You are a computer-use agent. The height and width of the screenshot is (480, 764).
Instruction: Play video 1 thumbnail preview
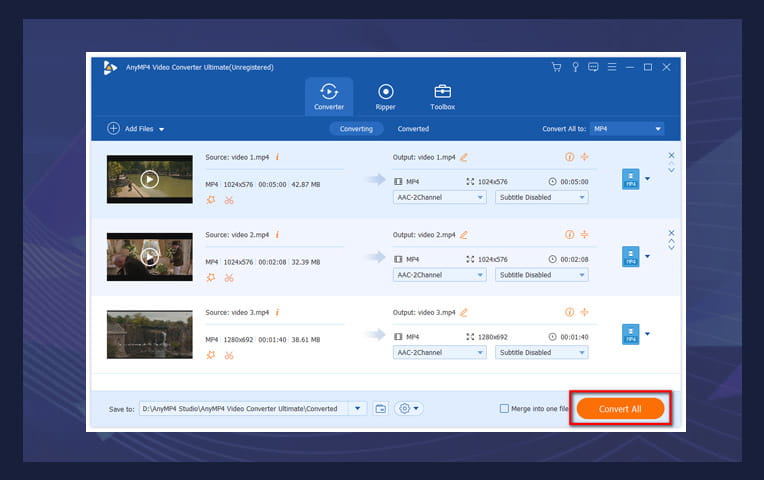pyautogui.click(x=149, y=180)
